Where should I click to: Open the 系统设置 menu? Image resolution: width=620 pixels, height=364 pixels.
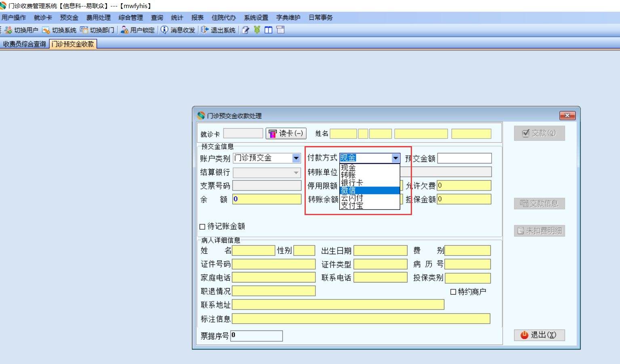pyautogui.click(x=256, y=18)
